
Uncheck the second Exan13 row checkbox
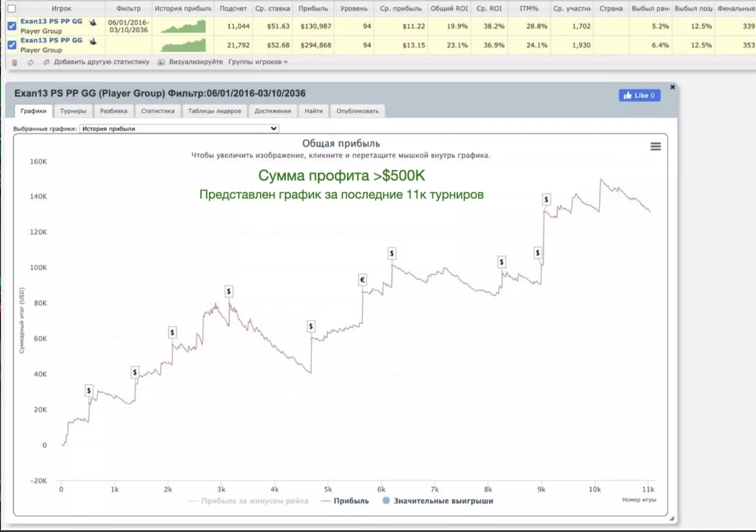tap(12, 45)
